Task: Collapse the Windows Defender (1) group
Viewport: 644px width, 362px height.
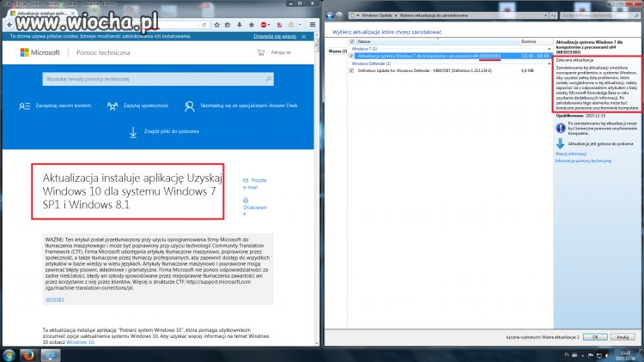Action: click(x=549, y=64)
